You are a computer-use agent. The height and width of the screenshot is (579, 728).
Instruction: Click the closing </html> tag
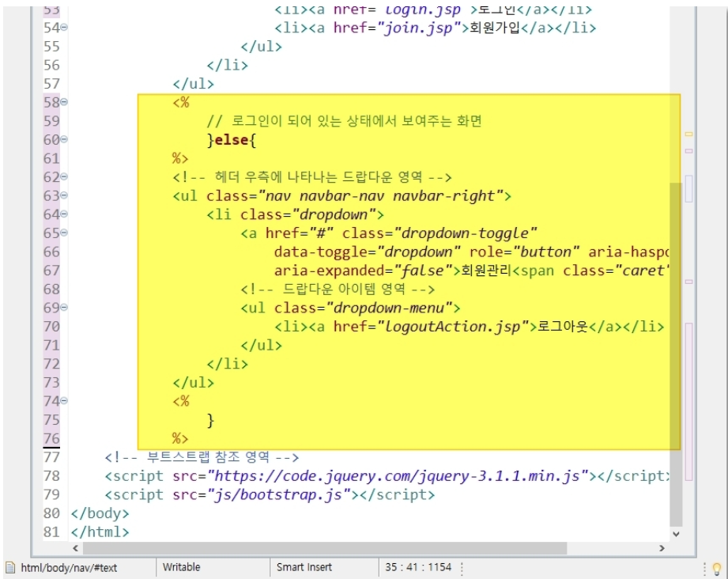click(100, 532)
